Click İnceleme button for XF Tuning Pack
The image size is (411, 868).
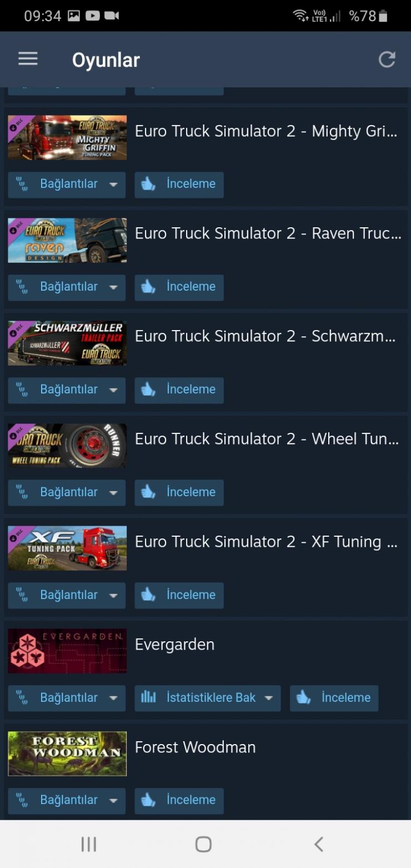pos(179,595)
